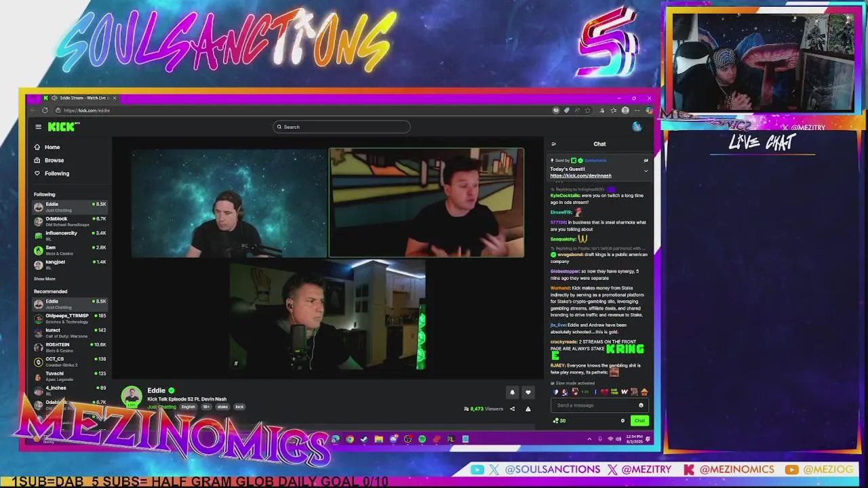The image size is (868, 488).
Task: Open browser profile avatar icon
Action: pyautogui.click(x=625, y=110)
